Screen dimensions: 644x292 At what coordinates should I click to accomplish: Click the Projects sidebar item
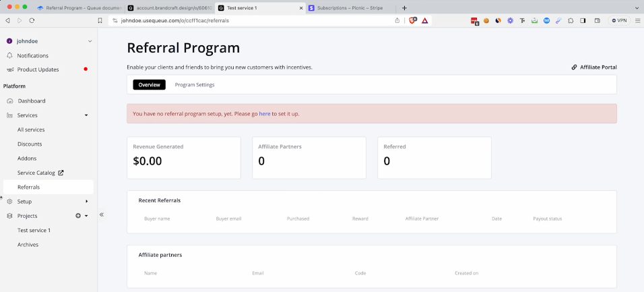[27, 216]
